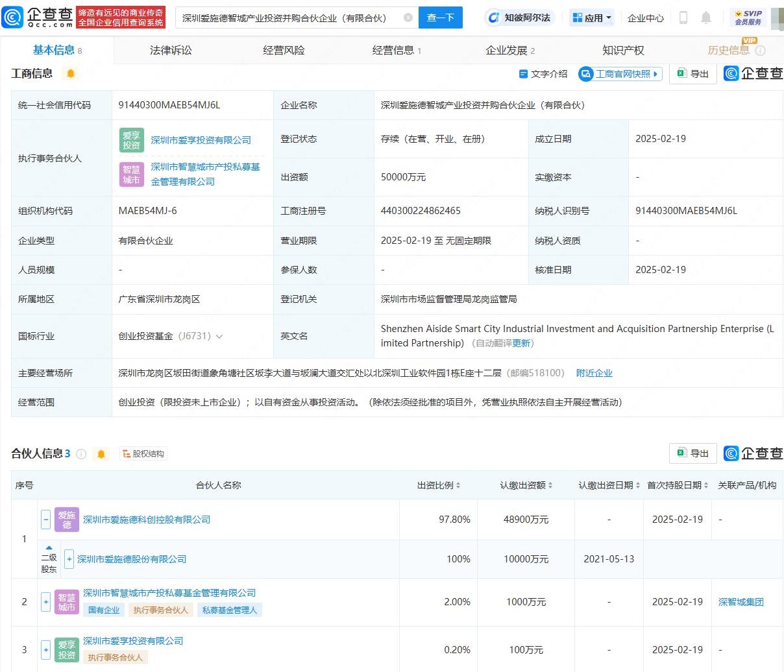Click the bell icon beside 工商信息
Image resolution: width=784 pixels, height=672 pixels.
tap(71, 73)
